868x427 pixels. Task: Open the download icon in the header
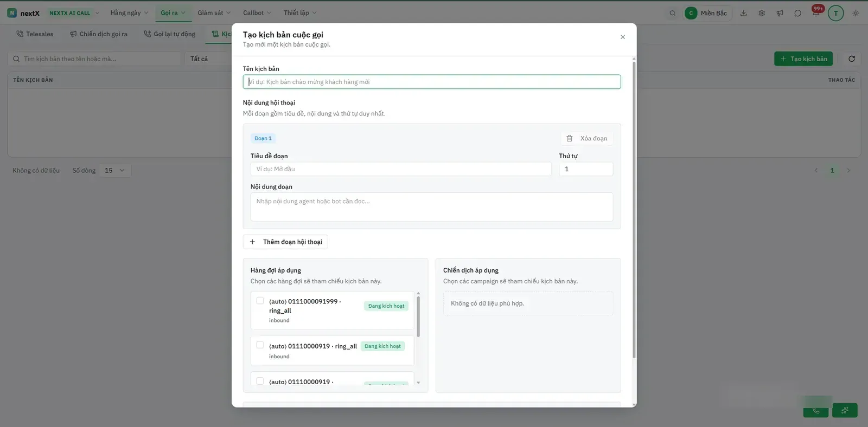point(744,13)
